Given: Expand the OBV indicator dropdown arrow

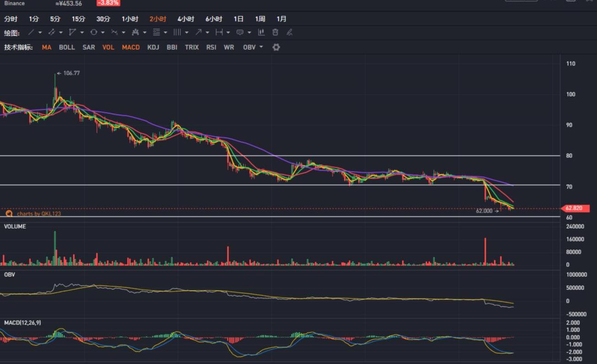Looking at the screenshot, I should (x=261, y=47).
